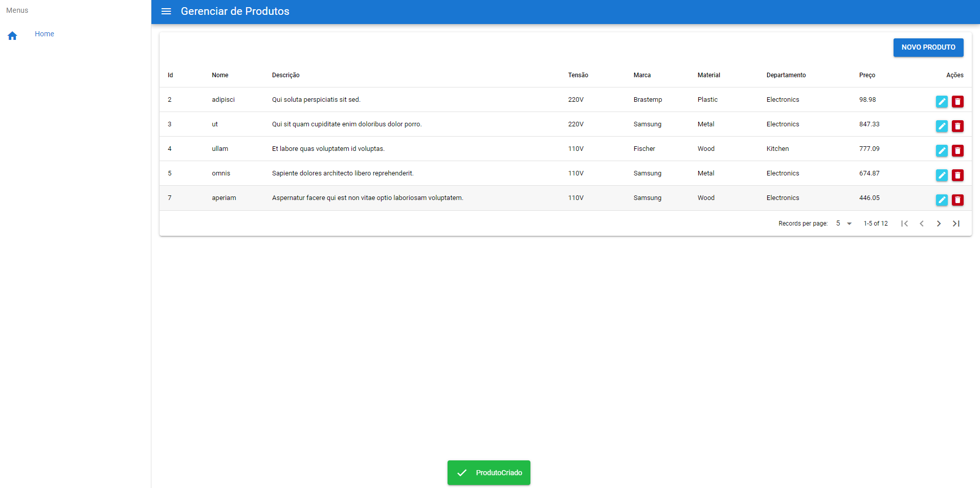This screenshot has width=980, height=488.
Task: Click the Nome column header
Action: click(220, 75)
